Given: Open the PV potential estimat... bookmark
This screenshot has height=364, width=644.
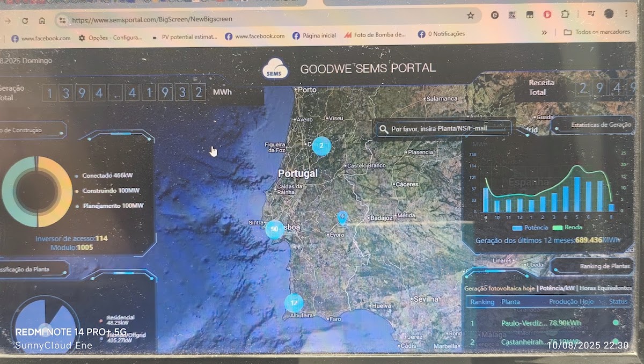Looking at the screenshot, I should pyautogui.click(x=185, y=37).
